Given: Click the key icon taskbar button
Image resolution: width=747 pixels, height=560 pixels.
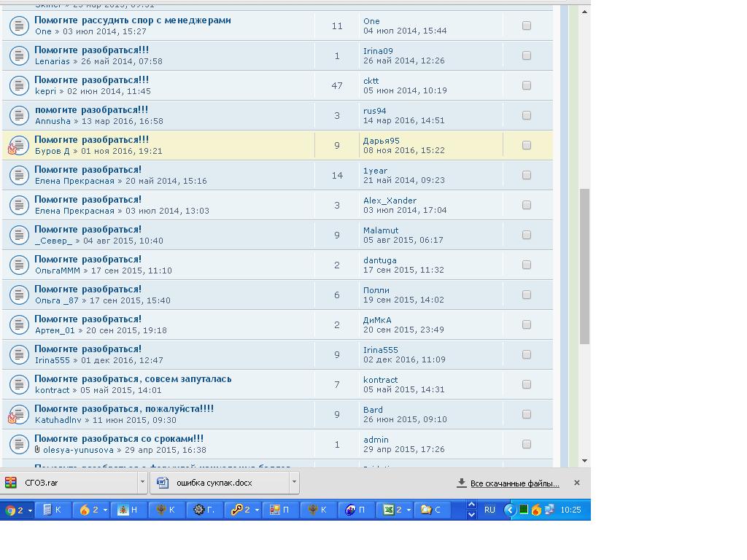Looking at the screenshot, I should 242,510.
